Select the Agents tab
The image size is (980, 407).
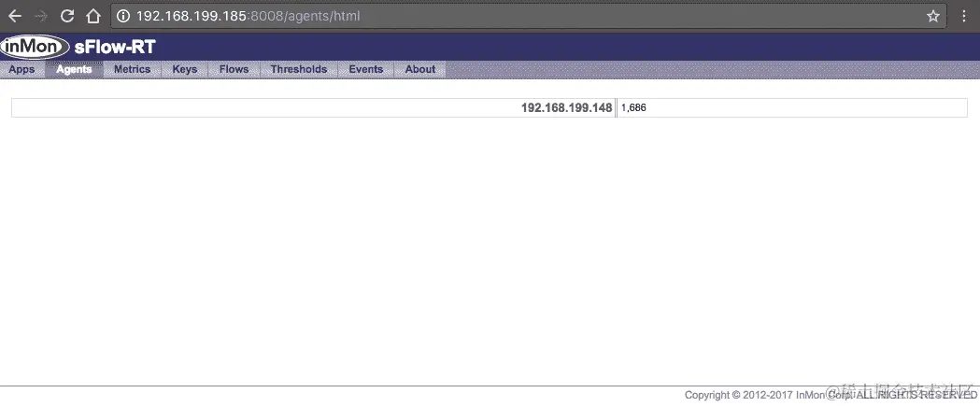74,69
